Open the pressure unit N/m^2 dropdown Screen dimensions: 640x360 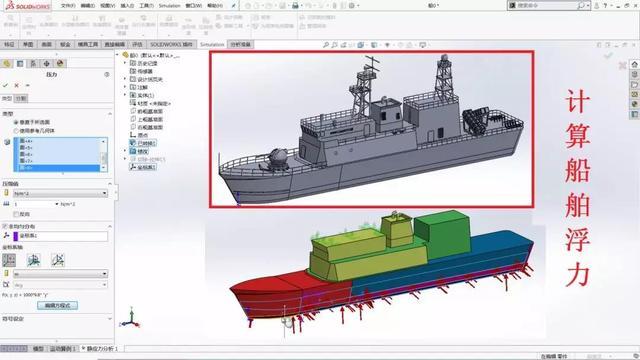[60, 193]
